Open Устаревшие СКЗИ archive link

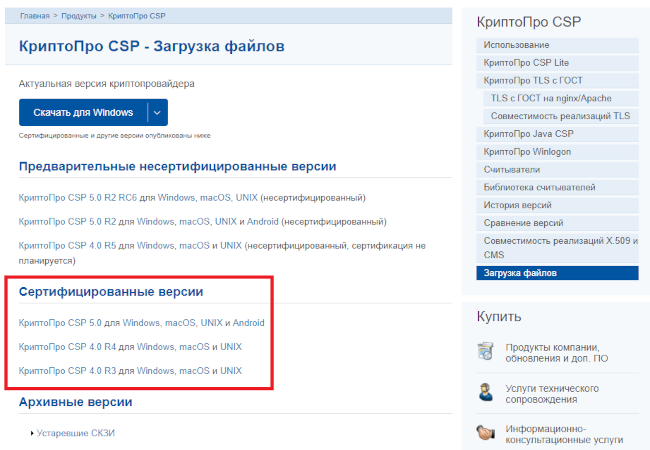[76, 433]
